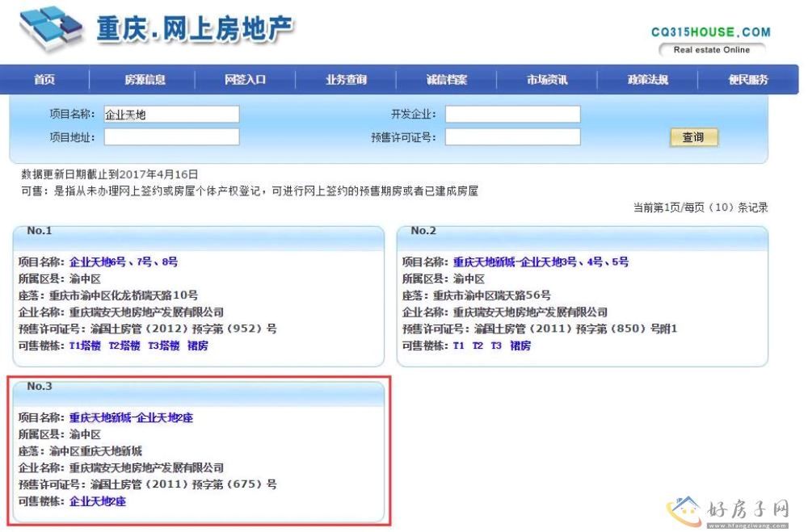Click the T2塔楼 building link in No.1

pyautogui.click(x=124, y=346)
